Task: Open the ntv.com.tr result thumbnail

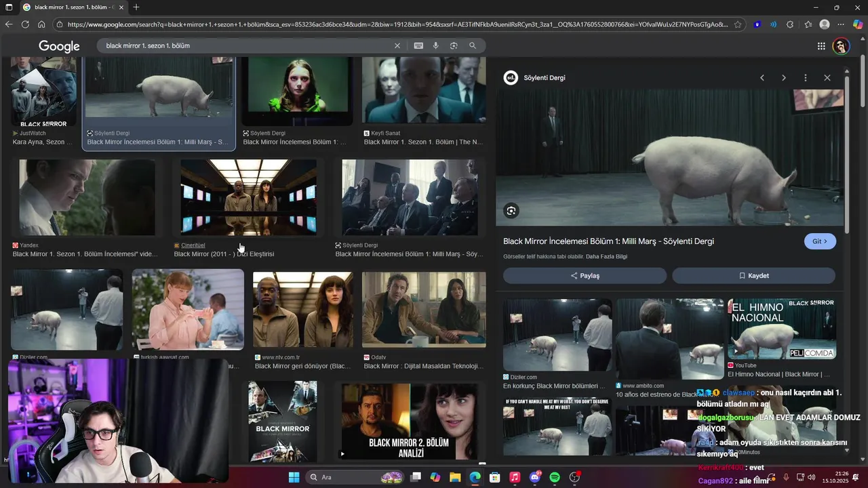Action: point(303,310)
